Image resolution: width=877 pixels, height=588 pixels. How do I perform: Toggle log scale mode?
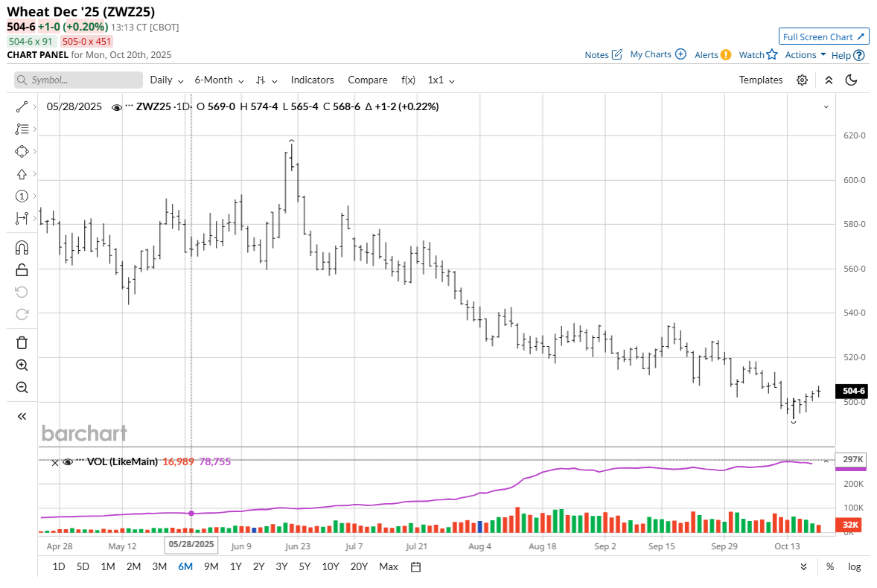(854, 566)
